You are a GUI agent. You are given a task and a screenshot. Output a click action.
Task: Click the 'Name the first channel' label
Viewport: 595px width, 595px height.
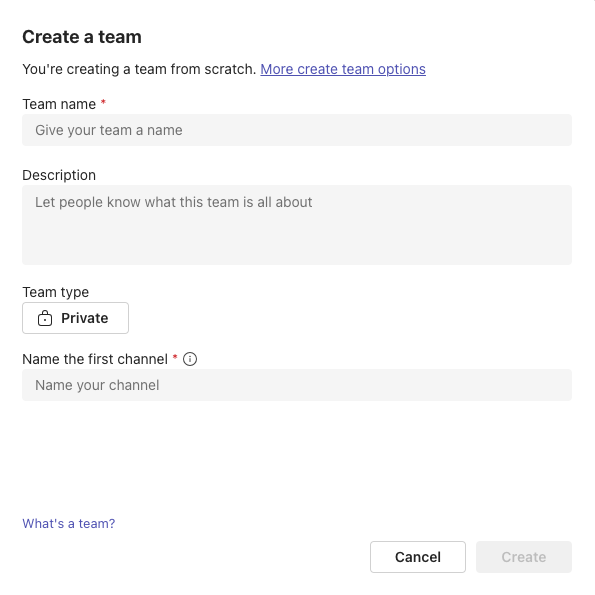pyautogui.click(x=95, y=359)
